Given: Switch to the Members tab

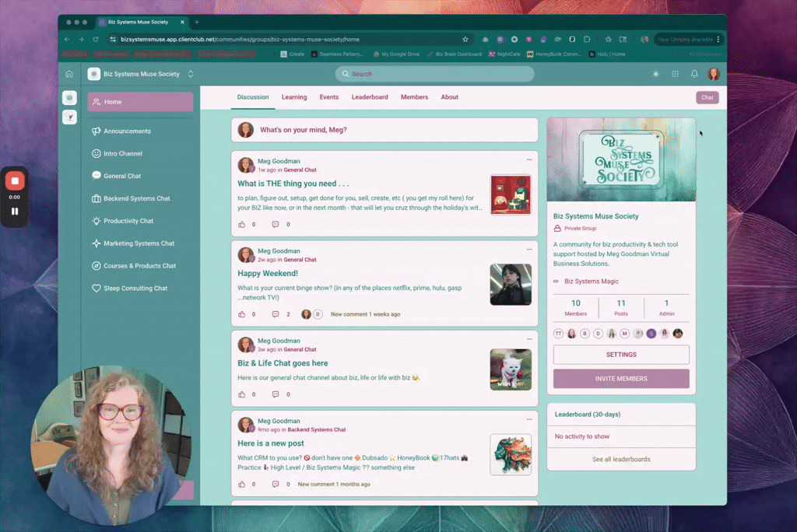Looking at the screenshot, I should pos(414,97).
